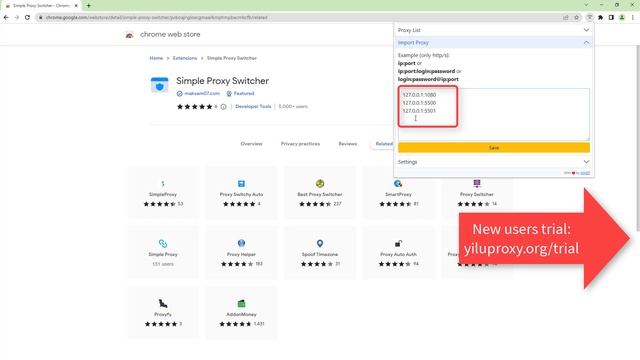Collapse the Import Proxy section
The image size is (640, 360).
click(494, 42)
